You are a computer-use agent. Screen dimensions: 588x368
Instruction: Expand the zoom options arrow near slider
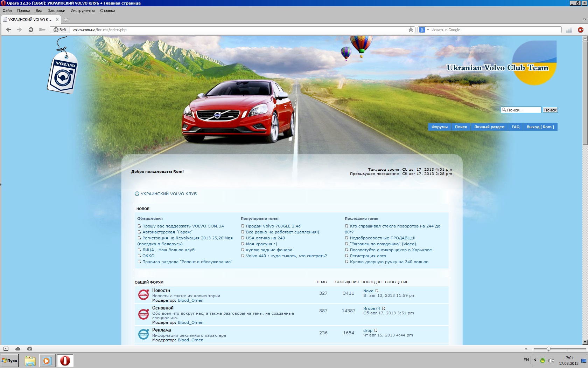tap(526, 349)
